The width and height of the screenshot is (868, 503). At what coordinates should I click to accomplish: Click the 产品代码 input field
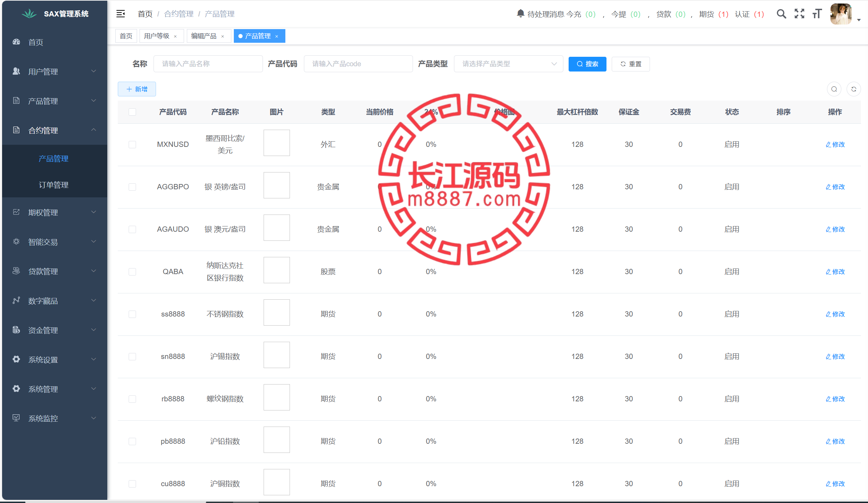tap(358, 64)
